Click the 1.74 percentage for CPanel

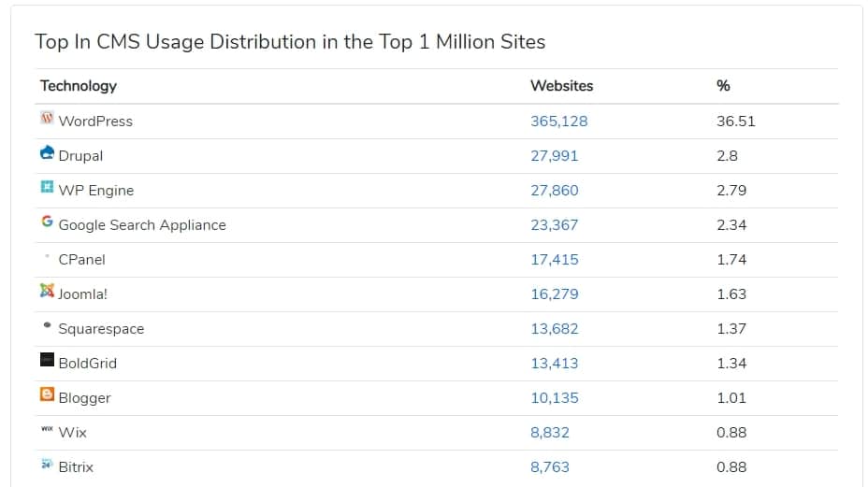(731, 260)
